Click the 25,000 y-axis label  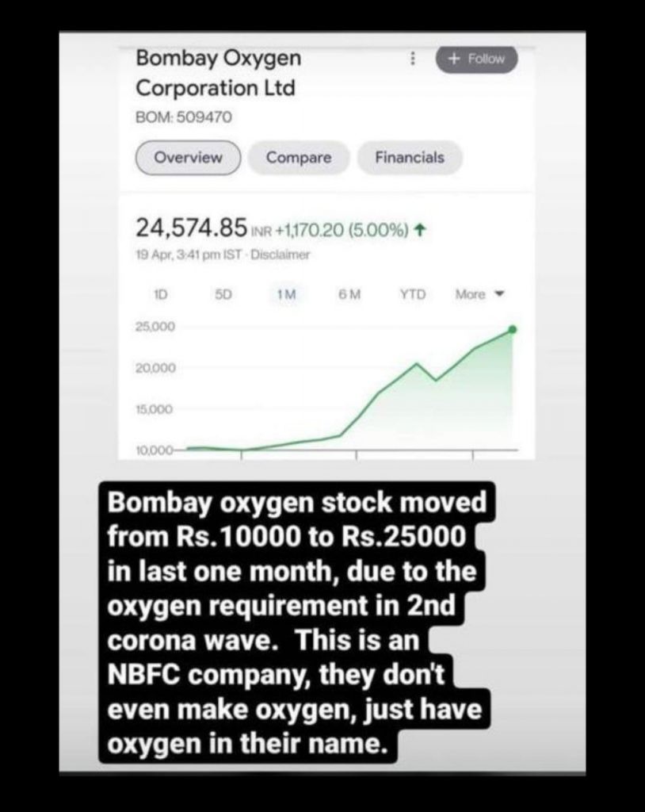pyautogui.click(x=155, y=327)
